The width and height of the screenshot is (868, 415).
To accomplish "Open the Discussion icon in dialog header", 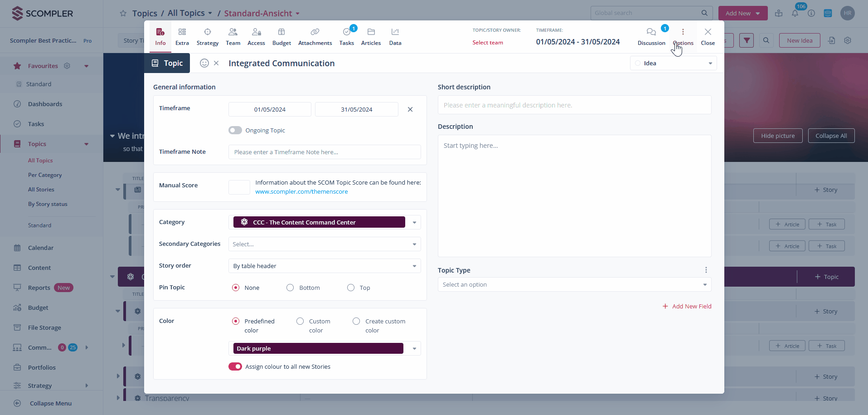I will pos(651,32).
